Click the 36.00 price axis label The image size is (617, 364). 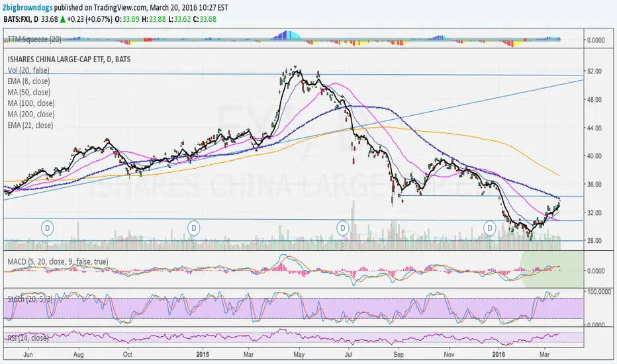click(x=594, y=184)
